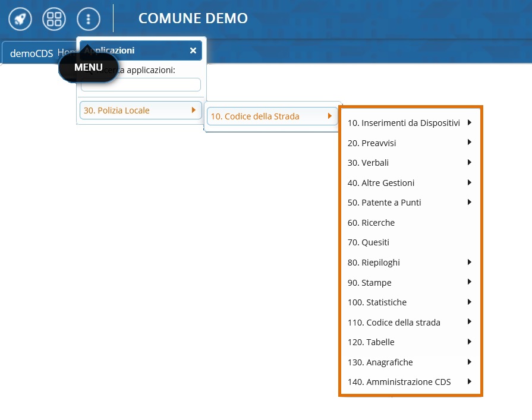Open the 80. Riepiloghi submenu
Screen dimensions: 532x420
tap(374, 263)
